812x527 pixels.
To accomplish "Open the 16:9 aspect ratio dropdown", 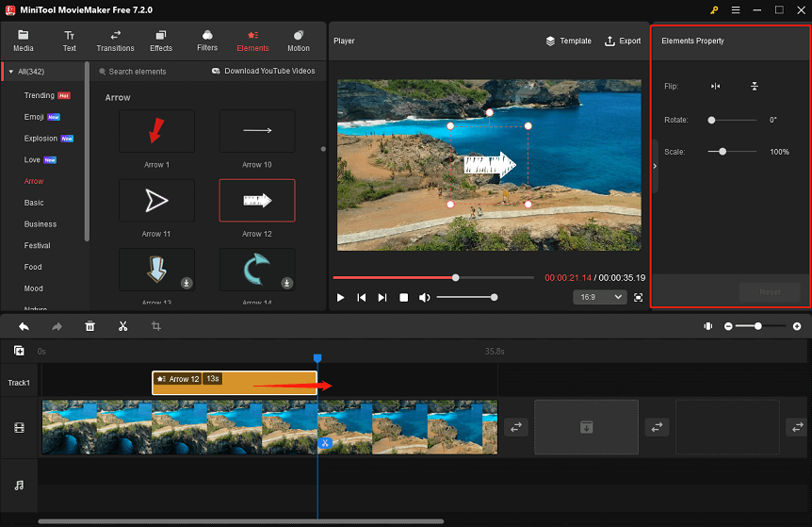I will [x=600, y=298].
